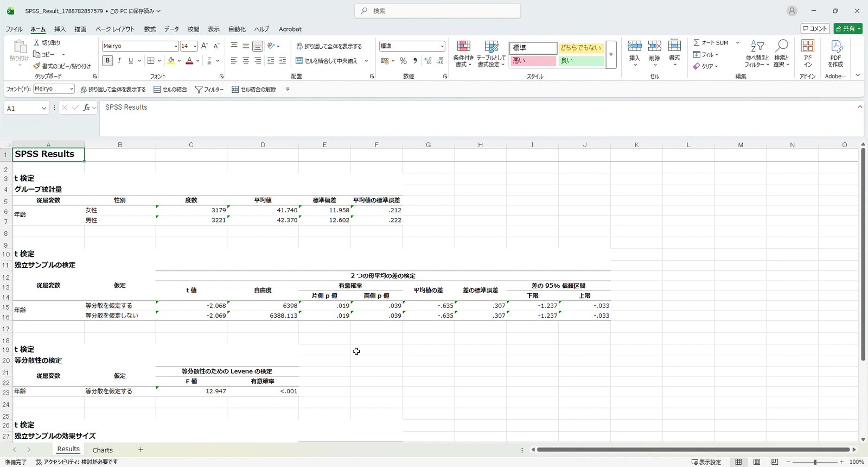Click セル結合の解除 quick access button
Viewport: 868px width, 467px height.
point(254,89)
